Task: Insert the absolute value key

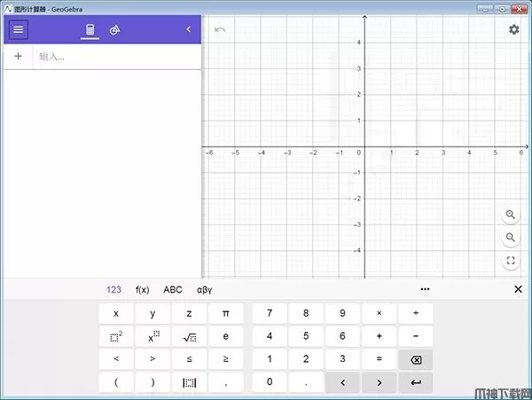Action: pos(189,382)
